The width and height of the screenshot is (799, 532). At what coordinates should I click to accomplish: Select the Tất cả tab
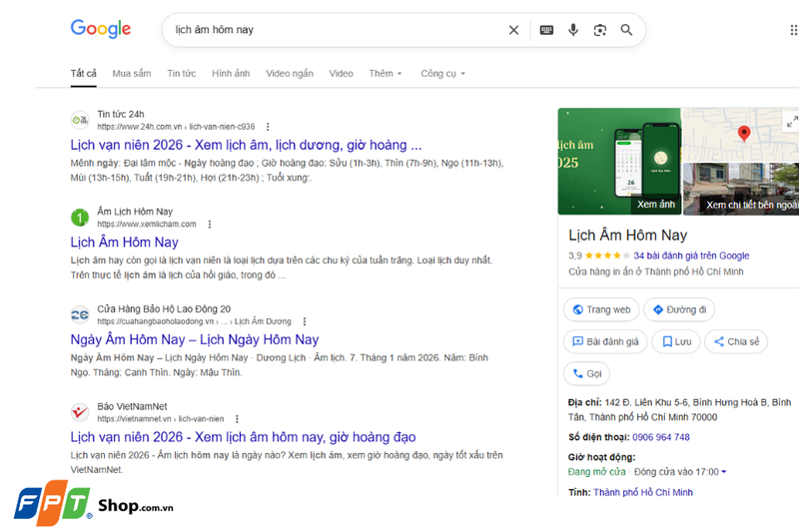(84, 73)
